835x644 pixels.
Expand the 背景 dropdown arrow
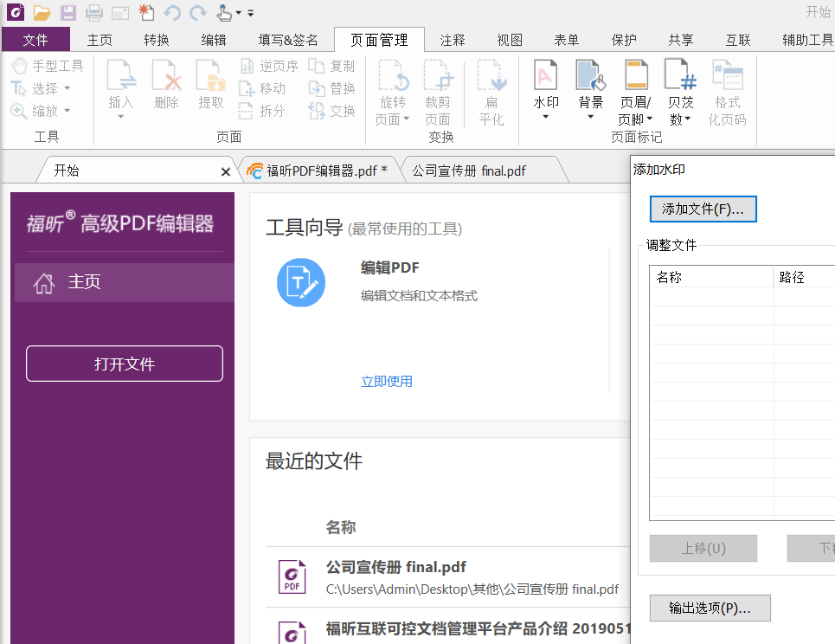tap(591, 117)
